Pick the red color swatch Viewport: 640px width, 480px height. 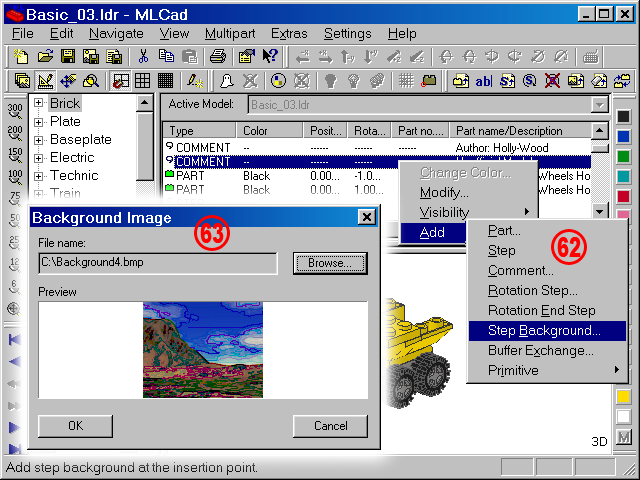click(623, 197)
